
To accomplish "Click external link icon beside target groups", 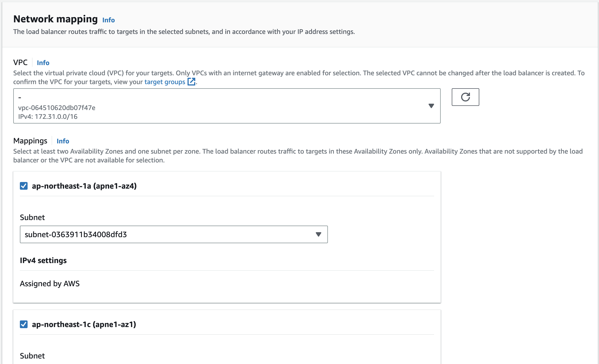I will pos(191,82).
